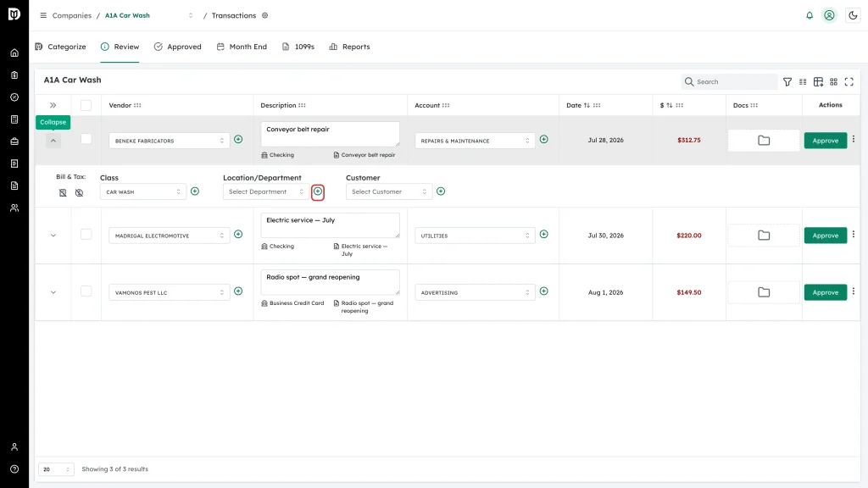Viewport: 868px width, 488px height.
Task: Open the Select Customer dropdown
Action: pyautogui.click(x=388, y=192)
